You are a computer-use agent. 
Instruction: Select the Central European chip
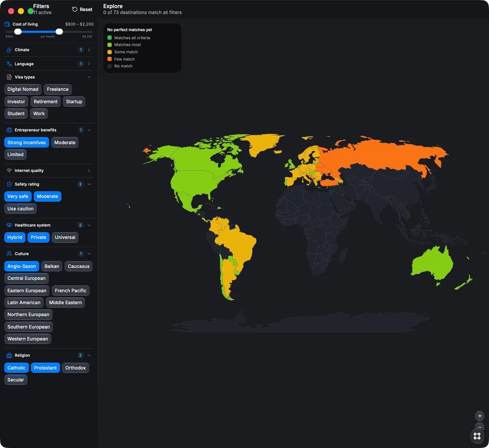(x=26, y=278)
